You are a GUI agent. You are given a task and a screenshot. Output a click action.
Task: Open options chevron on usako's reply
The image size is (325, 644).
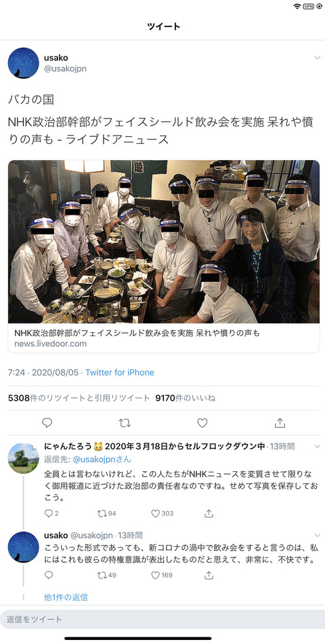[x=317, y=535]
